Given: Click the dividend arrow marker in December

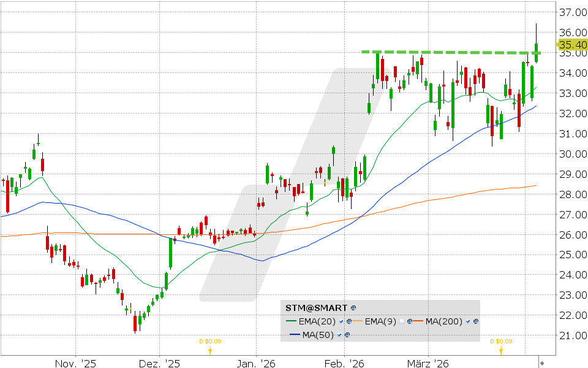Looking at the screenshot, I should pos(210,351).
